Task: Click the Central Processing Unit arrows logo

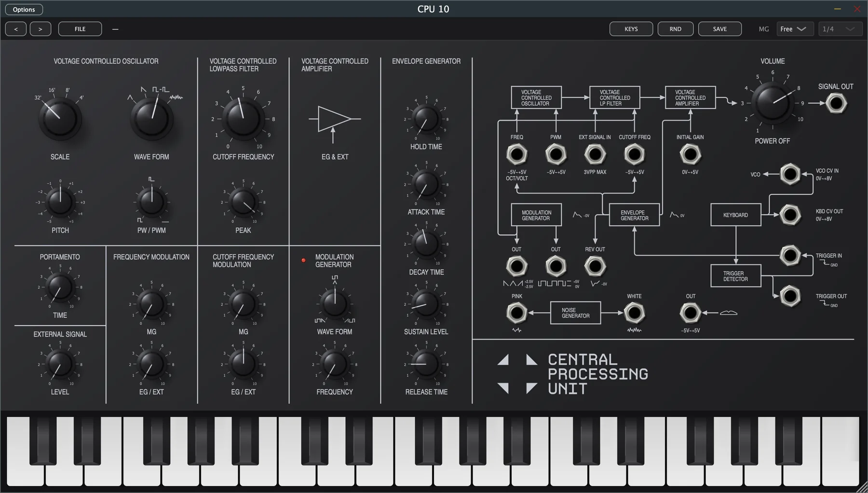Action: click(x=517, y=374)
